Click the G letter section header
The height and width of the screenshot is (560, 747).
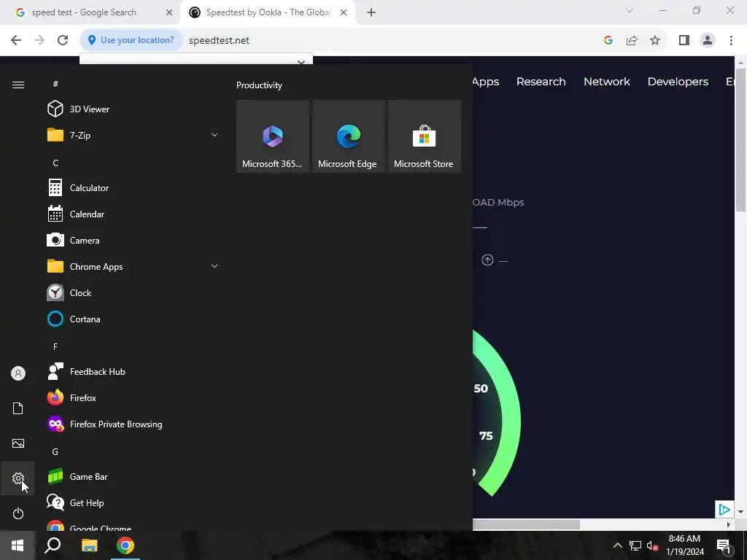tap(55, 451)
